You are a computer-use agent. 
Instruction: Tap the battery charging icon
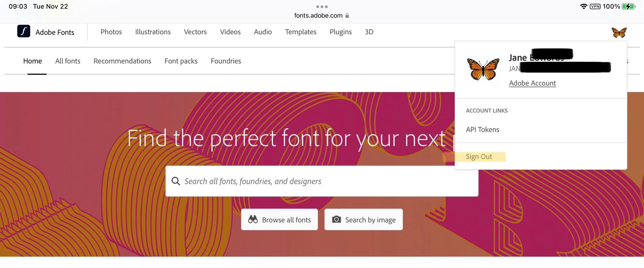[629, 6]
